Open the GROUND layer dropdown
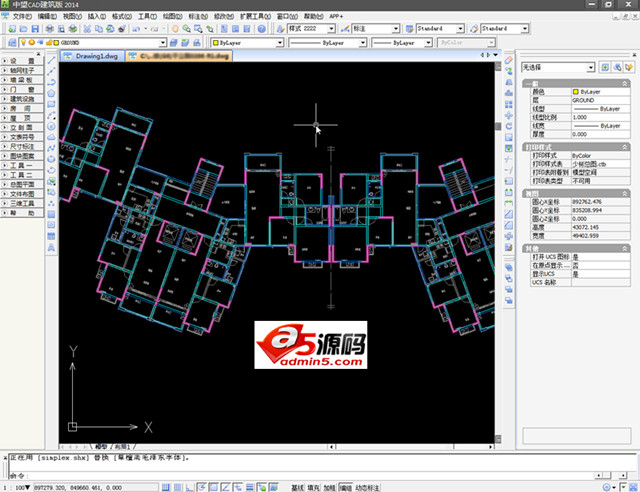This screenshot has height=492, width=640. click(x=162, y=42)
